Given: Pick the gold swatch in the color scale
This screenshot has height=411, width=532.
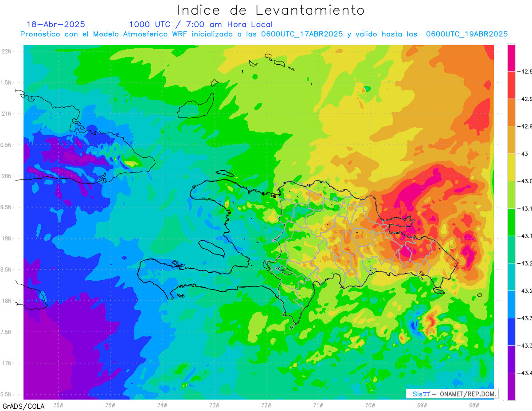Looking at the screenshot, I should (x=511, y=140).
